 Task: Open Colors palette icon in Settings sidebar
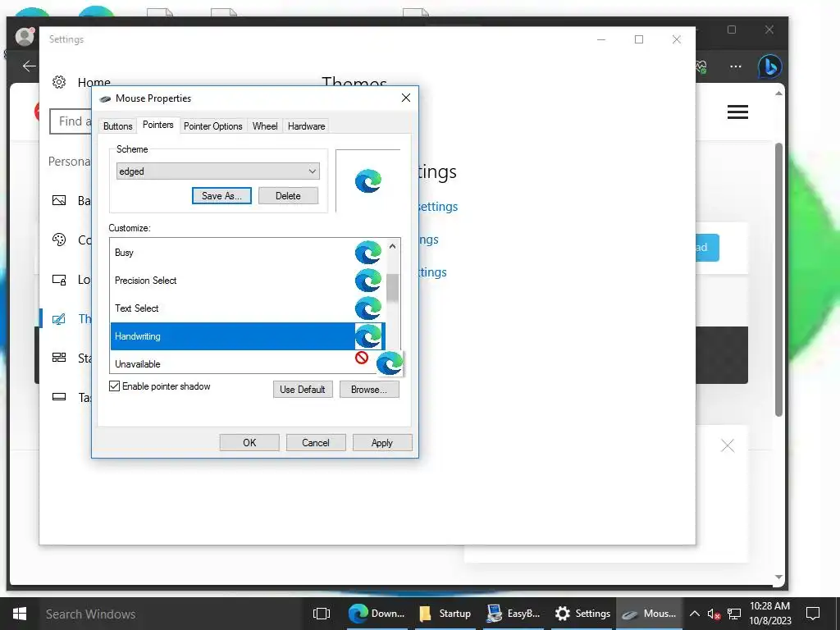point(59,240)
